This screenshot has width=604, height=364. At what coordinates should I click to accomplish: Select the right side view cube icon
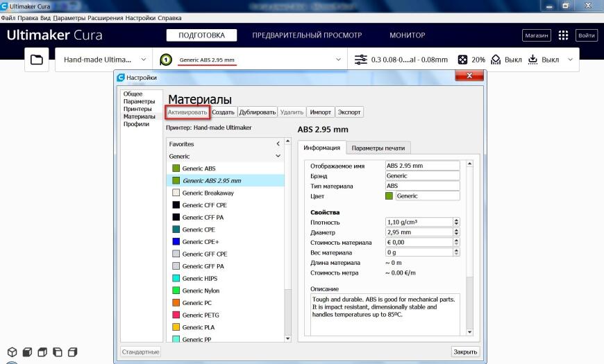point(72,352)
